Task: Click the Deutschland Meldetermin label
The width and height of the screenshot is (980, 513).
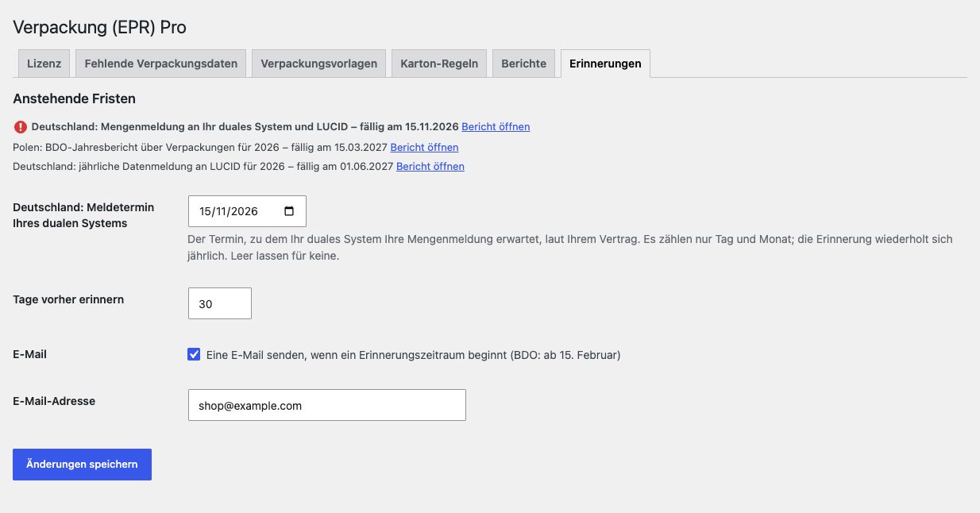Action: (83, 215)
